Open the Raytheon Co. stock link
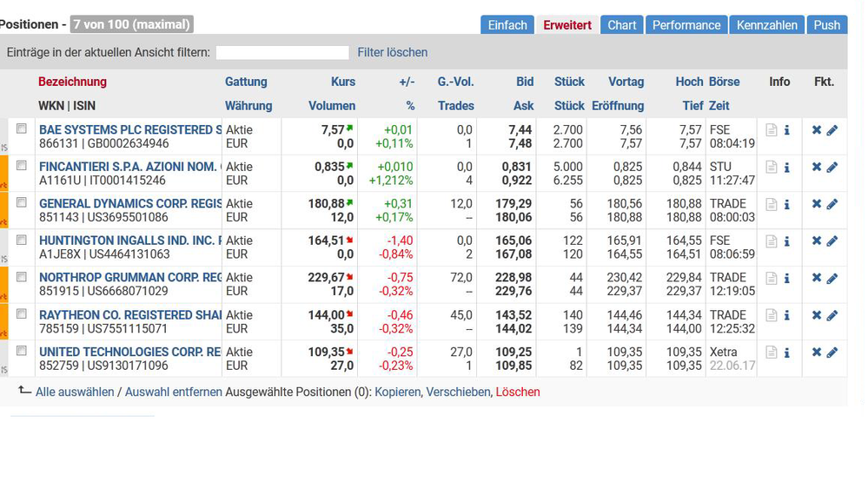Image resolution: width=868 pixels, height=488 pixels. (130, 315)
